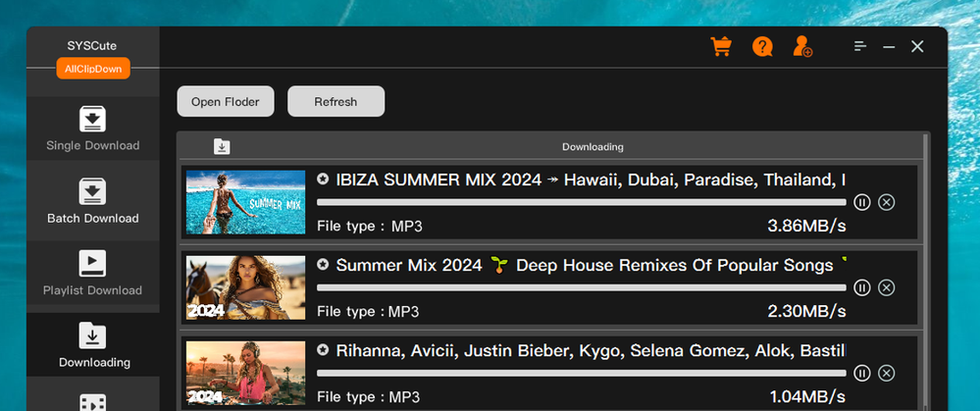Open the hamburger menu in title bar

click(860, 46)
